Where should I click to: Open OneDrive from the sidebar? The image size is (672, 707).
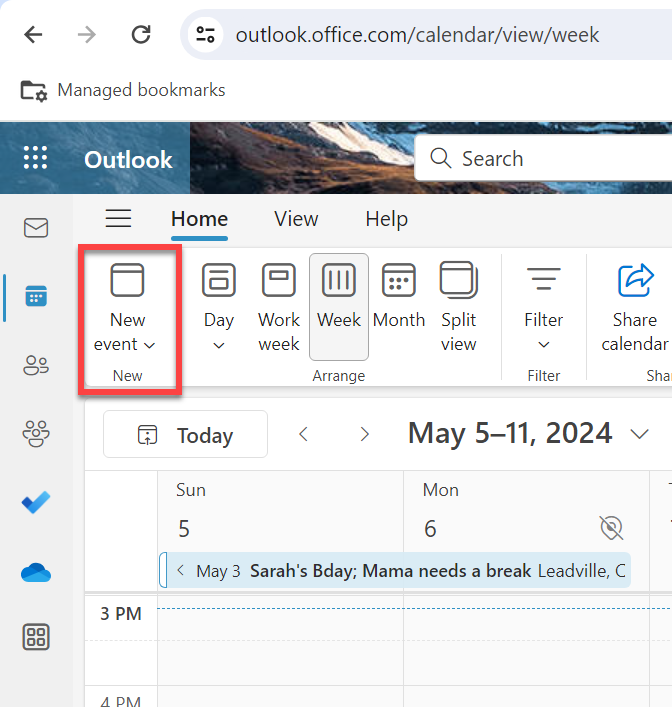click(x=36, y=572)
